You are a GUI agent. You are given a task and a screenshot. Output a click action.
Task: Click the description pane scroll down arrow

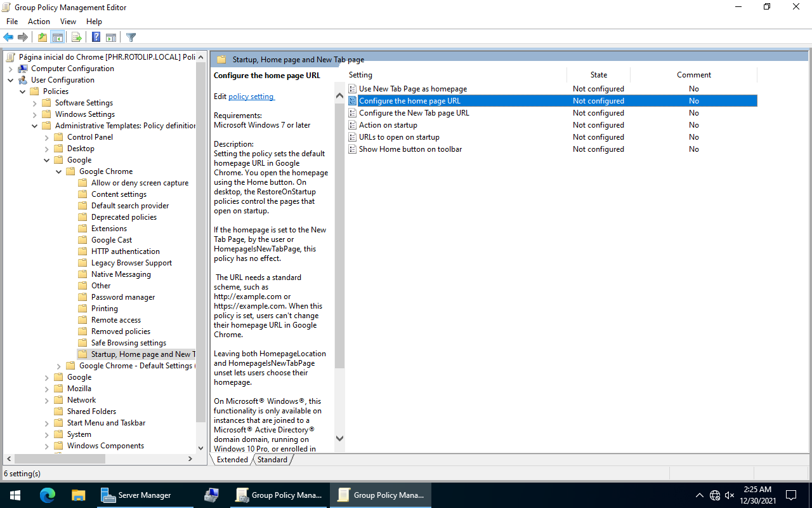(339, 438)
